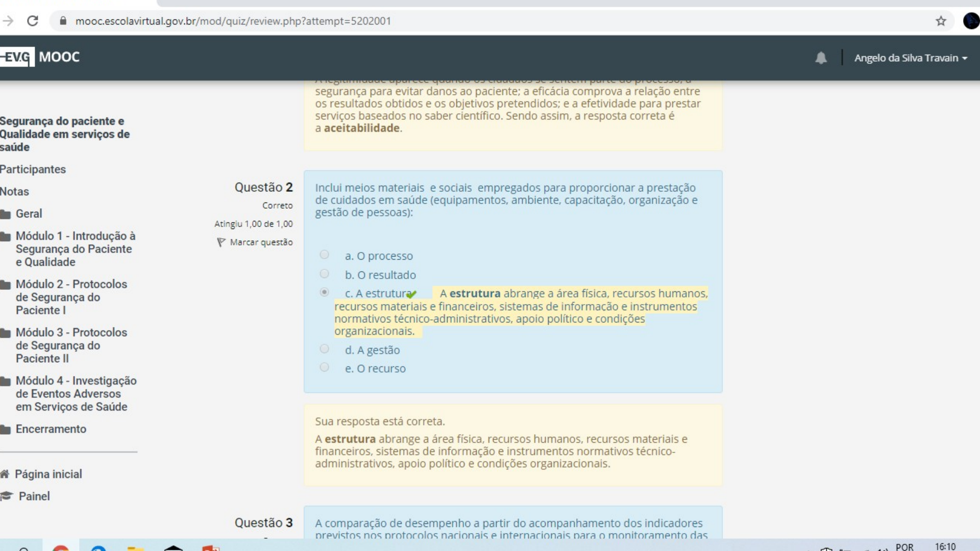
Task: Open Módulo 1 - Introdução à Segurança do Paciente
Action: (76, 249)
